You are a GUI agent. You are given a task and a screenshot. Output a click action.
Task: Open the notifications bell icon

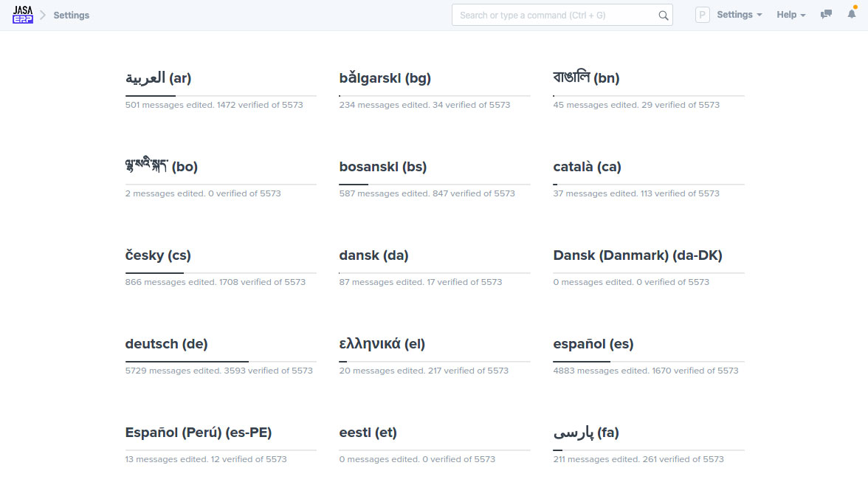point(852,15)
